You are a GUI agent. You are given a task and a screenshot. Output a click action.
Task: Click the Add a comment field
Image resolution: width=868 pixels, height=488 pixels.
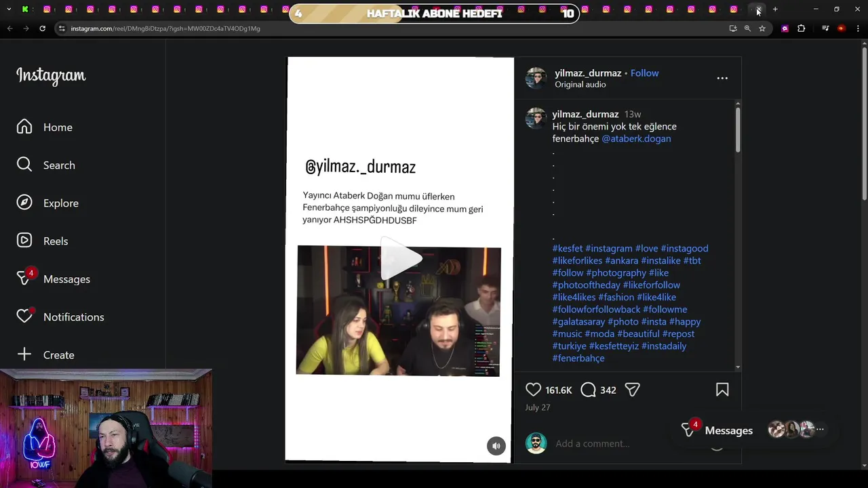pos(592,443)
